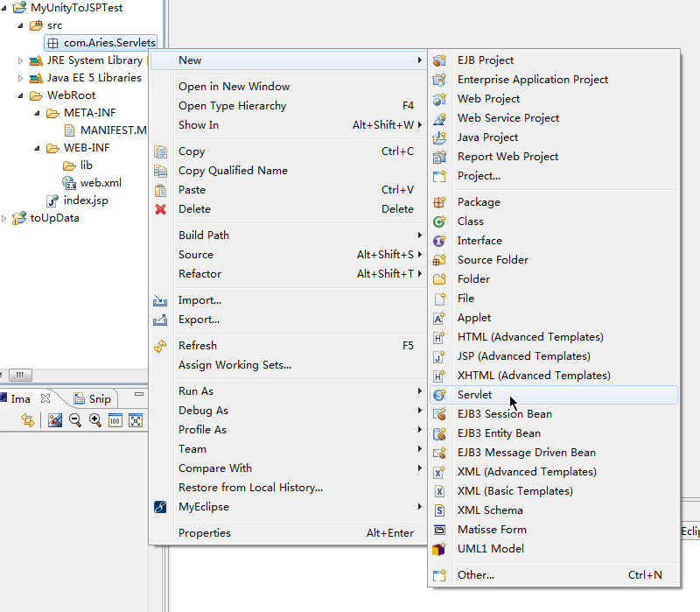Collapse the MyUnityToJSPTest project node

point(4,8)
